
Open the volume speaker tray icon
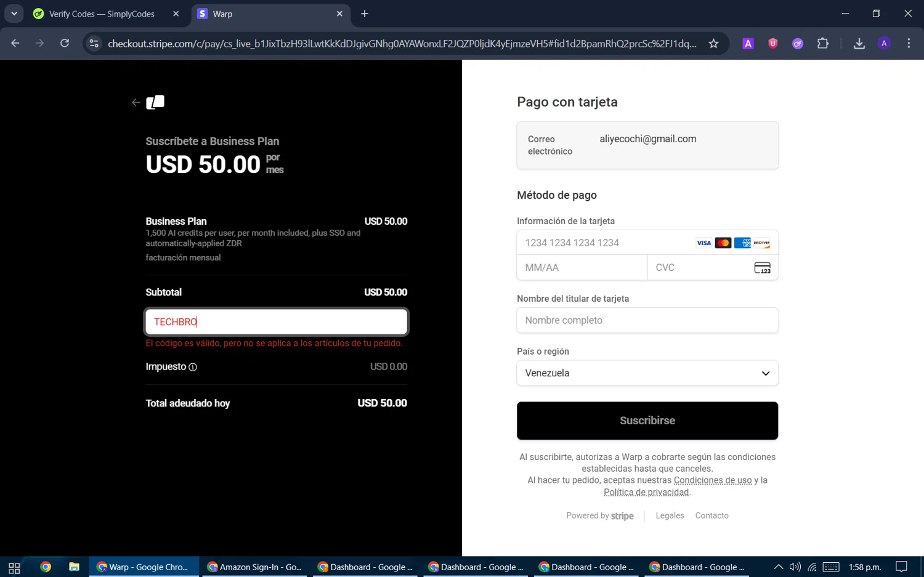tap(795, 567)
